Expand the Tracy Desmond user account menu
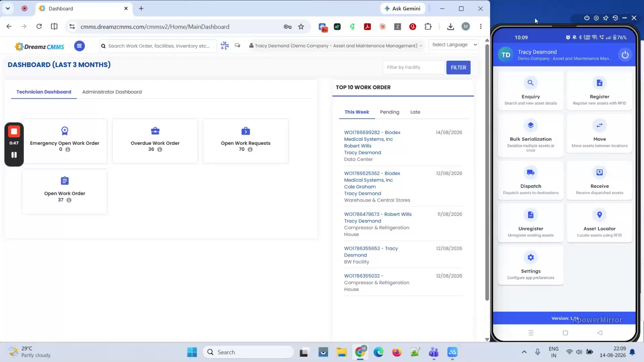Viewport: 644px width, 362px height. [336, 46]
